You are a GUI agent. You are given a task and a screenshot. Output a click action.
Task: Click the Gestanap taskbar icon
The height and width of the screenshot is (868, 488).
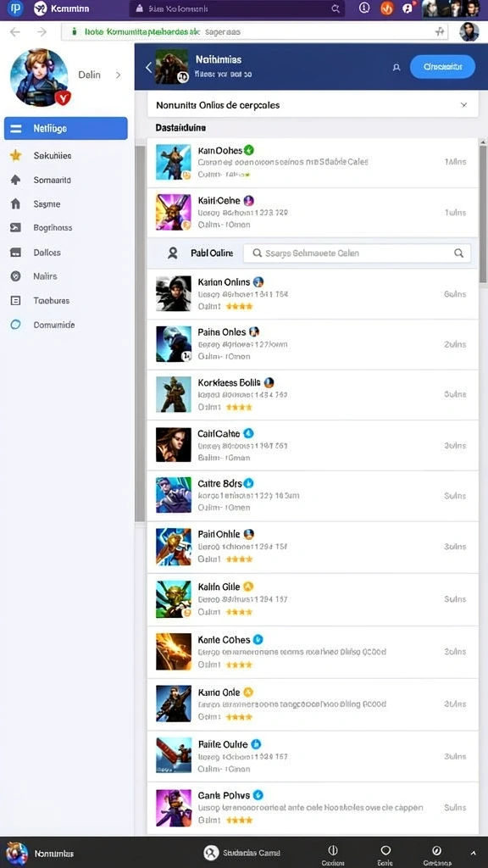[436, 850]
